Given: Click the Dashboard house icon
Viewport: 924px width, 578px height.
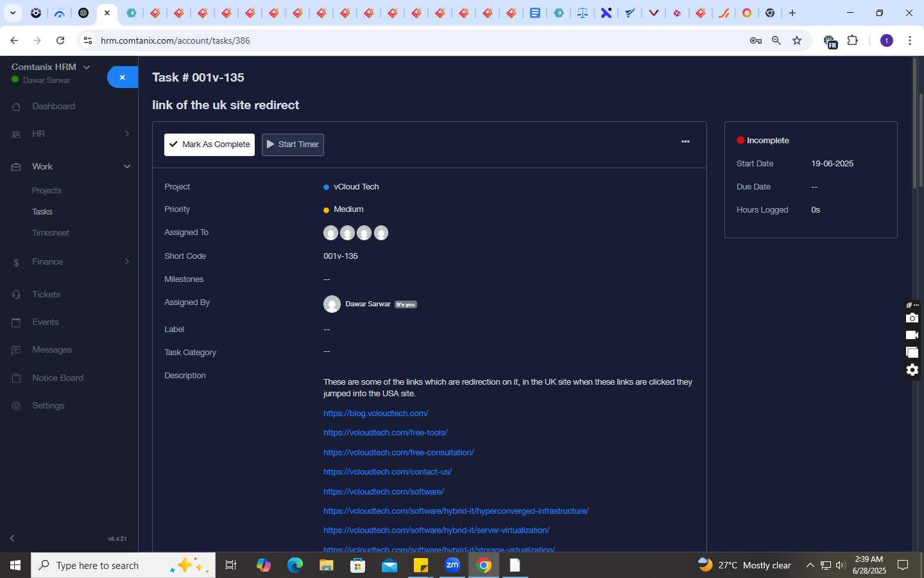Looking at the screenshot, I should pyautogui.click(x=16, y=107).
